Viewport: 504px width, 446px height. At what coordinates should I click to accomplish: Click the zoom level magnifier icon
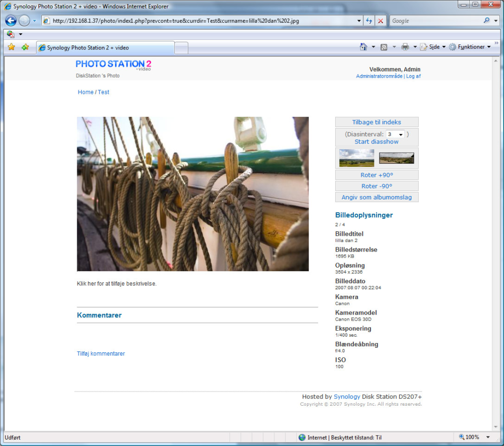click(x=462, y=437)
